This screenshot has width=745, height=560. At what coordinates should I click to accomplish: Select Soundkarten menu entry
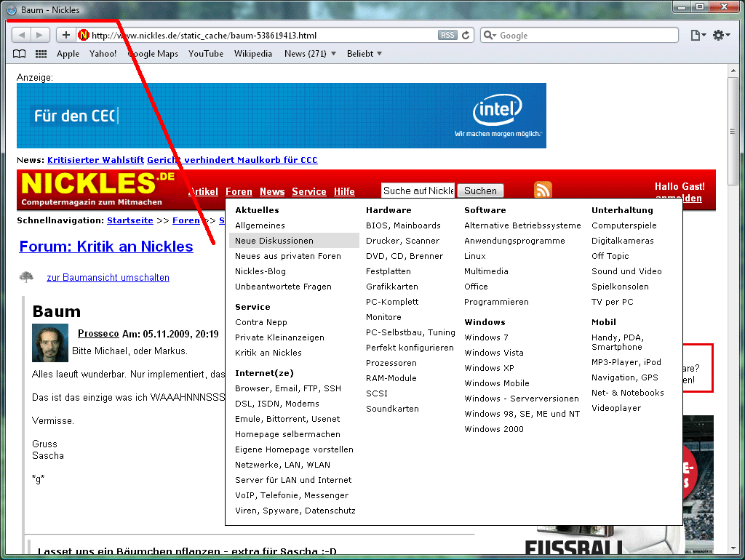pyautogui.click(x=392, y=409)
